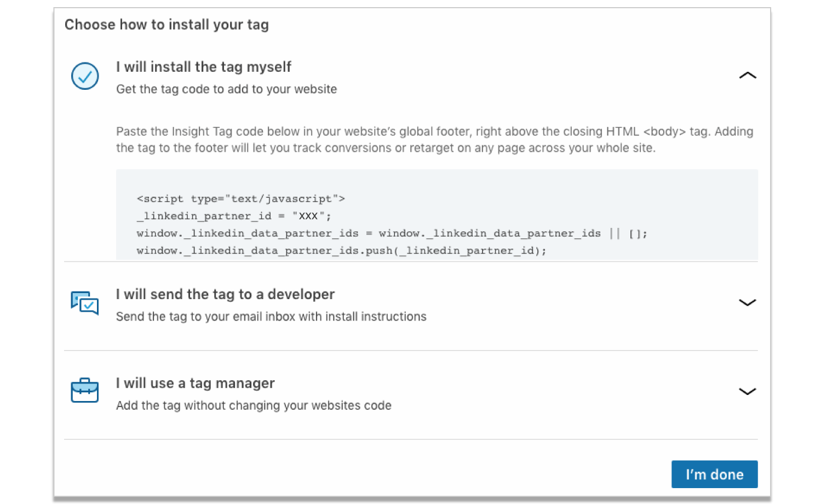This screenshot has height=504, width=815.
Task: Click 'Send the tag to your email inbox' text
Action: 271,317
